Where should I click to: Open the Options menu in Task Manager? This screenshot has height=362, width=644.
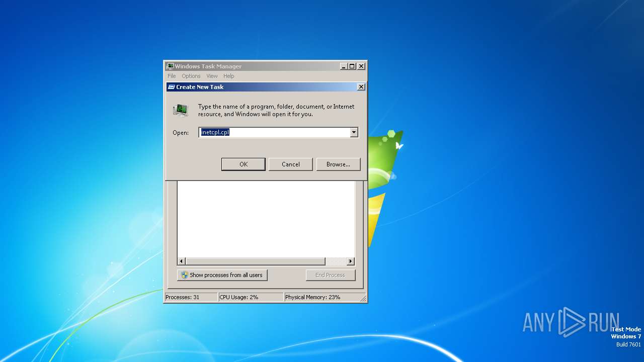(191, 76)
